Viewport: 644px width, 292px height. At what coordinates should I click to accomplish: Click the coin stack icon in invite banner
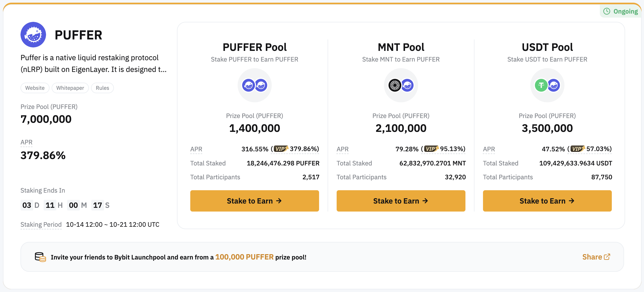(40, 257)
